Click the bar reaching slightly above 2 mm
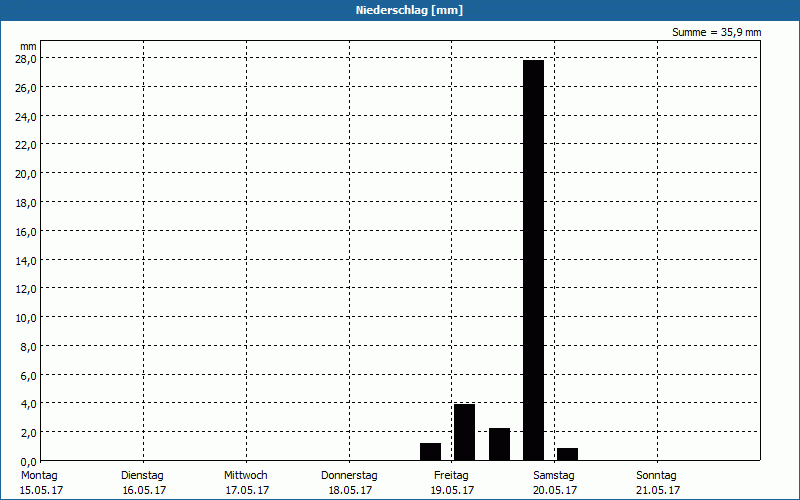Screen dimensions: 800x500 [x=499, y=444]
